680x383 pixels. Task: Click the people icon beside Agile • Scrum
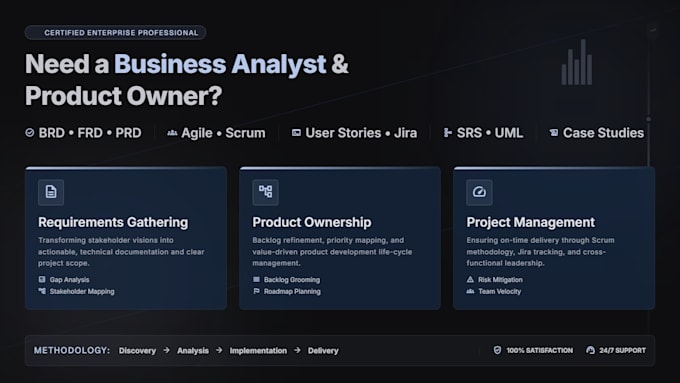click(172, 133)
